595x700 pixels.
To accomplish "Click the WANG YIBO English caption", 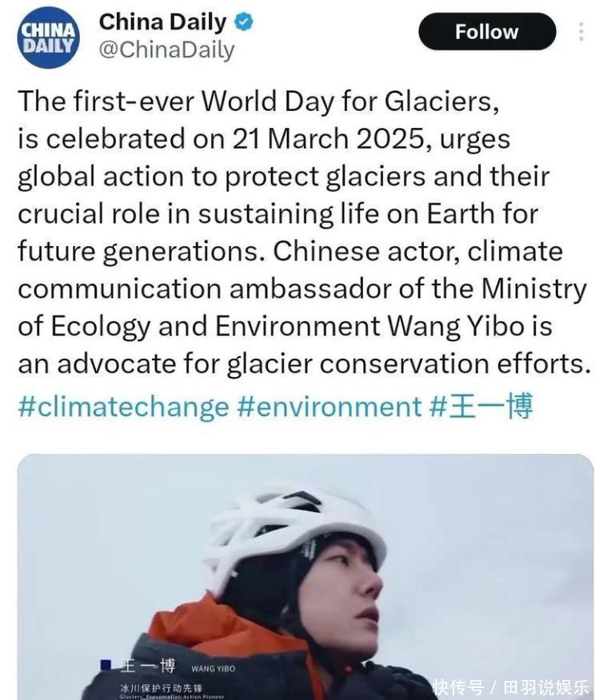I will [214, 668].
